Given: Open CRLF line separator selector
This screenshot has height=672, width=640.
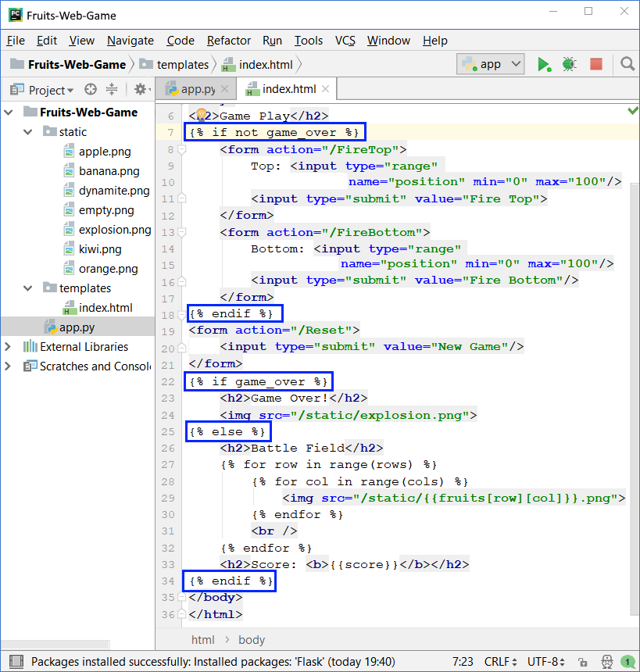Looking at the screenshot, I should [x=500, y=662].
